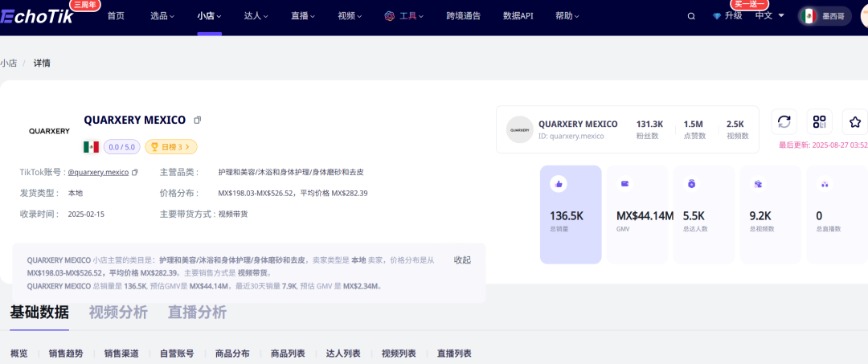868x364 pixels.
Task: Collapse the shop summary with 收起
Action: coord(462,260)
